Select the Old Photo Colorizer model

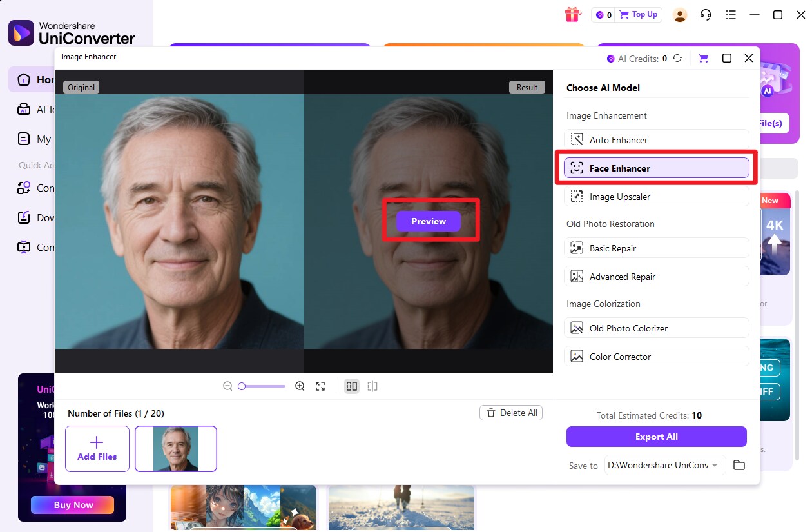point(657,328)
